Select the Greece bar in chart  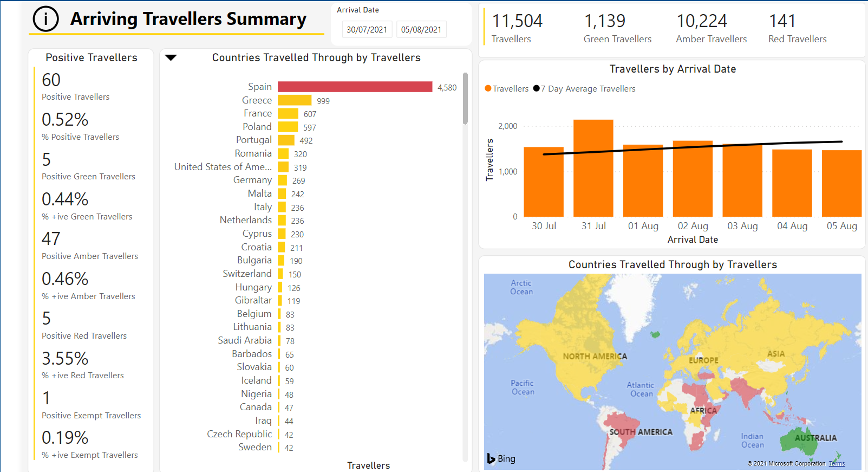[295, 101]
